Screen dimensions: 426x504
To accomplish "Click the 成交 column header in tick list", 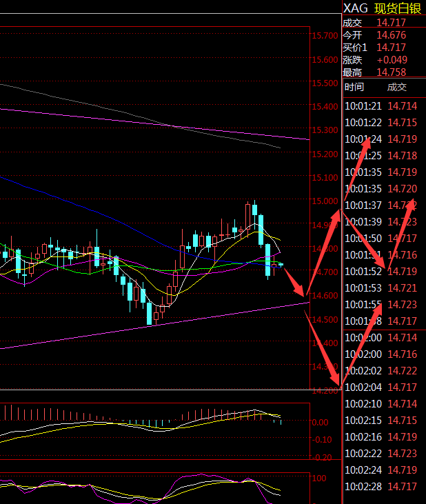I will click(397, 87).
